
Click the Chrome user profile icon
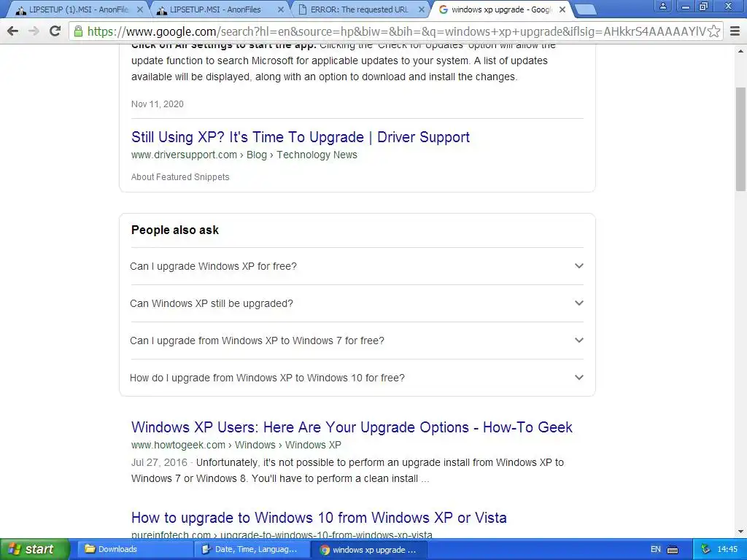(662, 6)
